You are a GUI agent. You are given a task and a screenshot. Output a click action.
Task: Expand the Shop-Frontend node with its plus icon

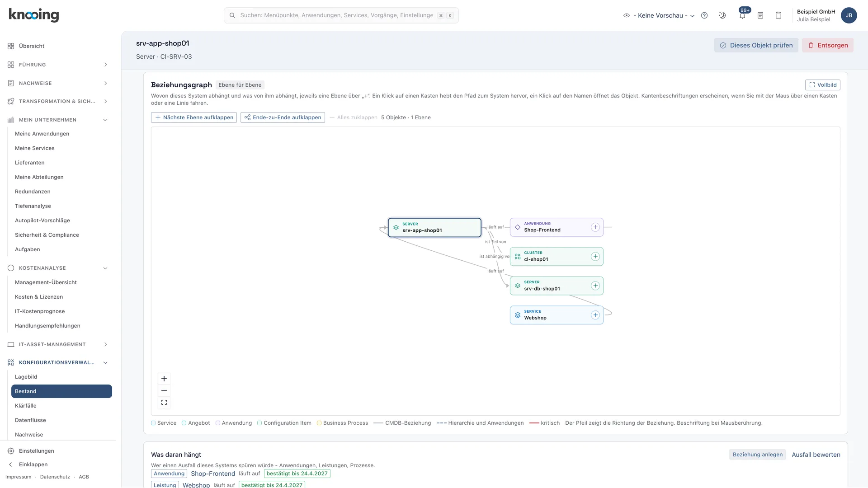pyautogui.click(x=595, y=227)
